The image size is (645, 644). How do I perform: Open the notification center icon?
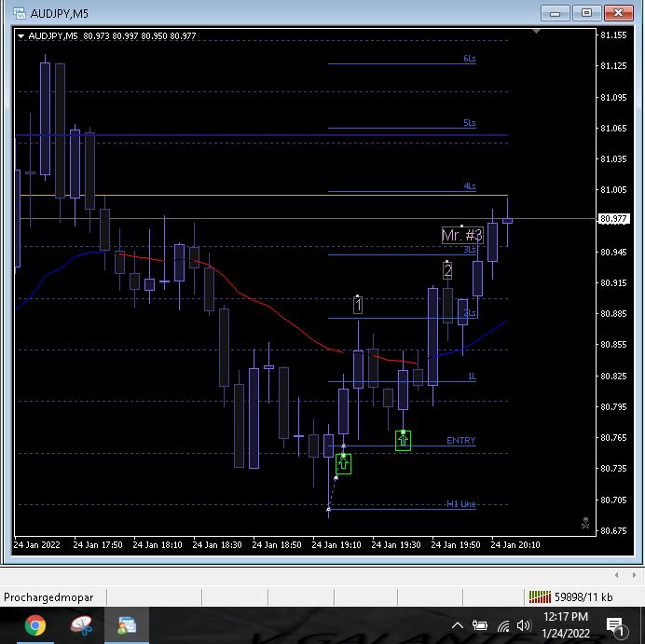tap(615, 626)
